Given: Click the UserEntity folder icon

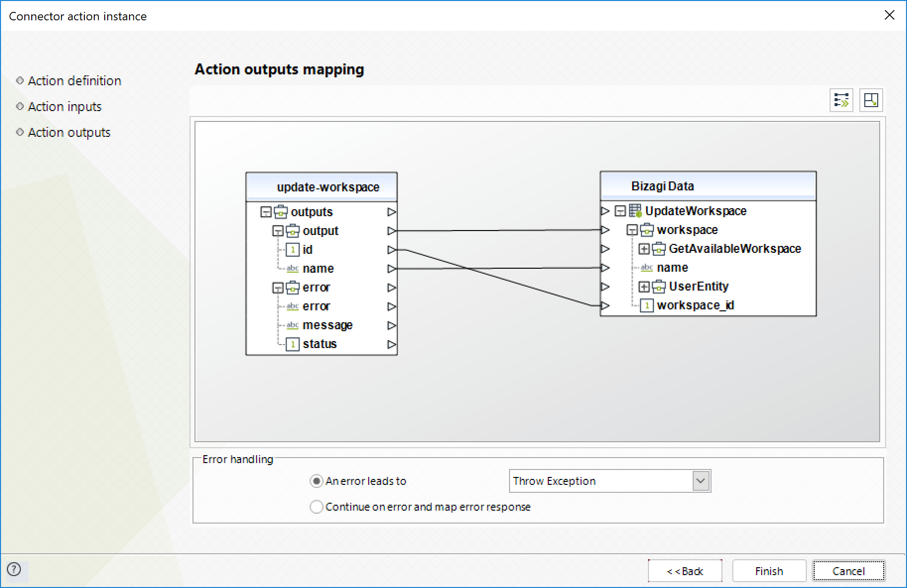Looking at the screenshot, I should pos(659,286).
